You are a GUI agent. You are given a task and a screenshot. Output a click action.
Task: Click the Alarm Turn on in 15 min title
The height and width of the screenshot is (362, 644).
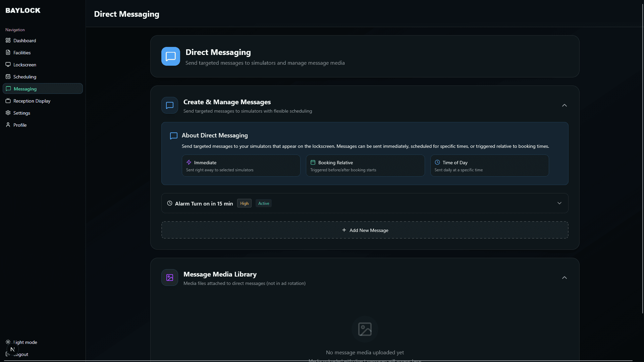(204, 204)
